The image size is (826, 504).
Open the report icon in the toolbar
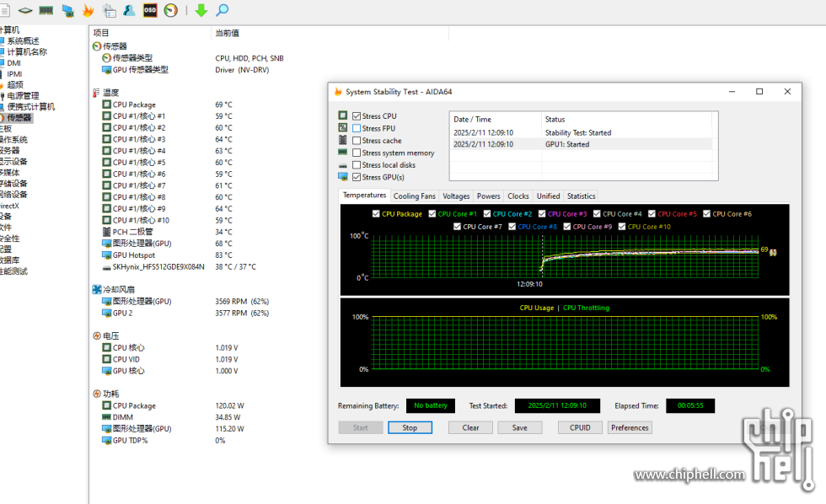[x=4, y=10]
